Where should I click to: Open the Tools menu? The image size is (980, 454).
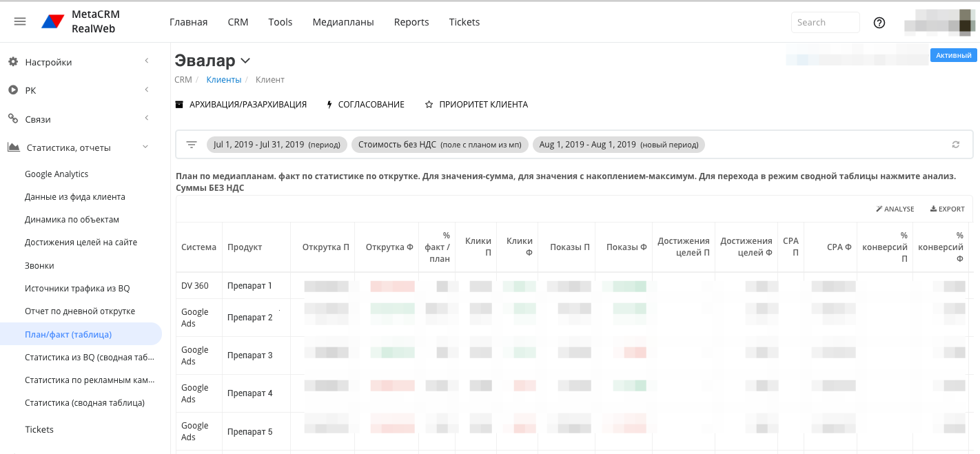pyautogui.click(x=280, y=22)
